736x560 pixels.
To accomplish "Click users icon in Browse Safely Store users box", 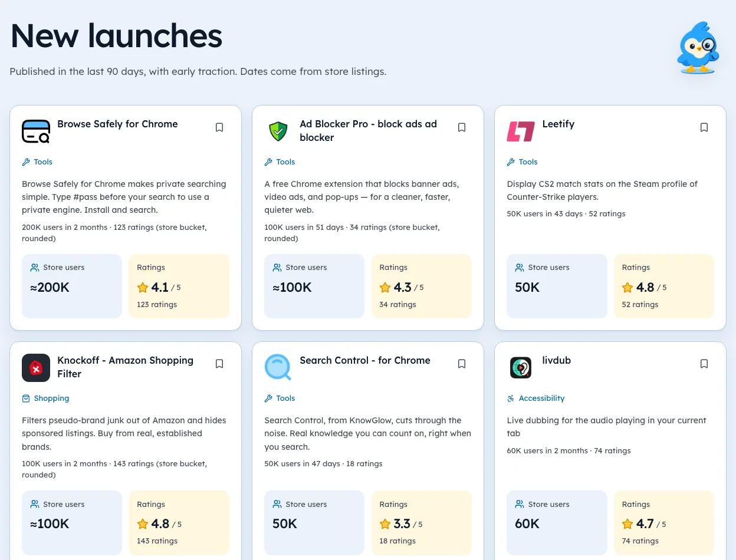I will click(x=35, y=268).
